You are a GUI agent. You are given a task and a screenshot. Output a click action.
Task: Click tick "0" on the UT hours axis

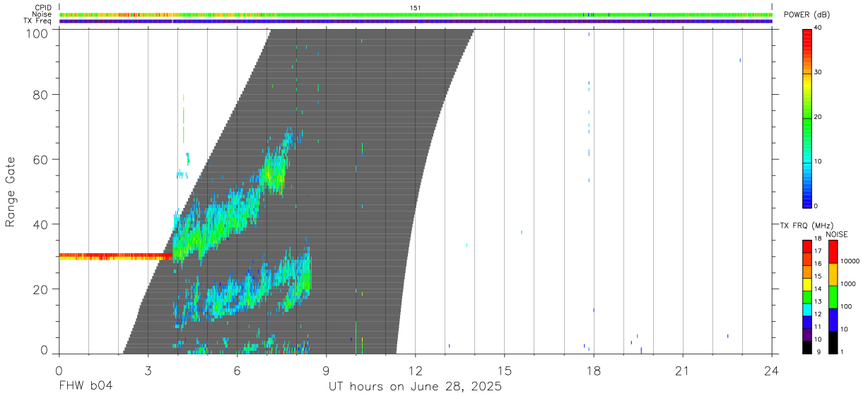click(59, 370)
